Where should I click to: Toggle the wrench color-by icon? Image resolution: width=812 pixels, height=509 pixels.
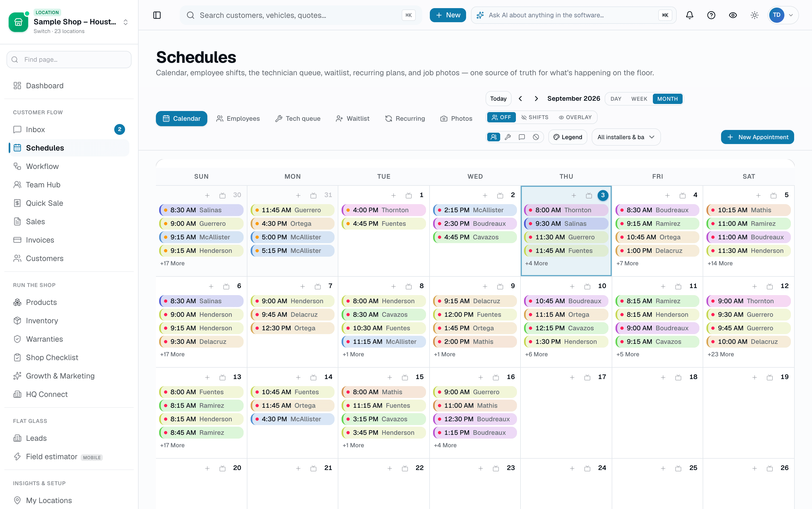[x=508, y=137]
